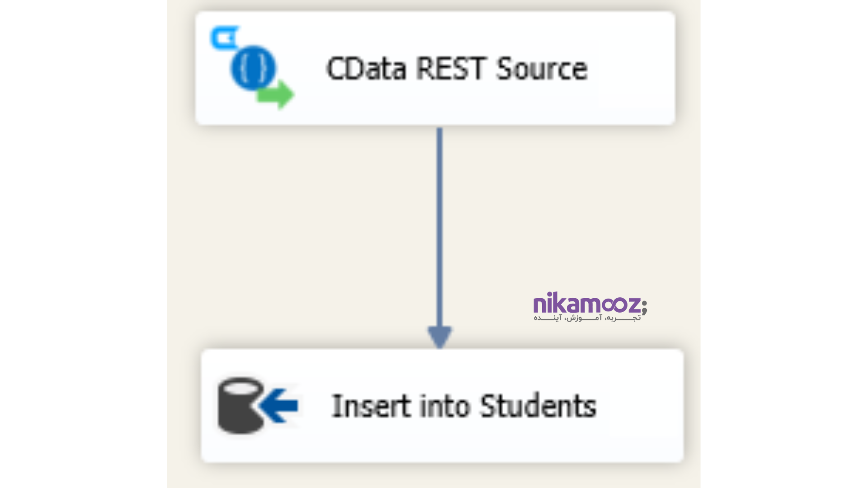
Task: Click the purple nikamooz logo
Action: (586, 304)
